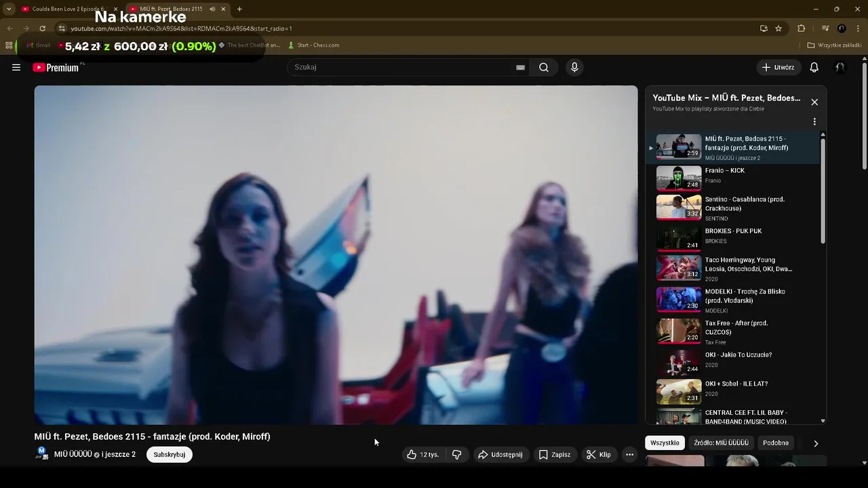
Task: Start voice search with microphone icon
Action: pyautogui.click(x=574, y=67)
